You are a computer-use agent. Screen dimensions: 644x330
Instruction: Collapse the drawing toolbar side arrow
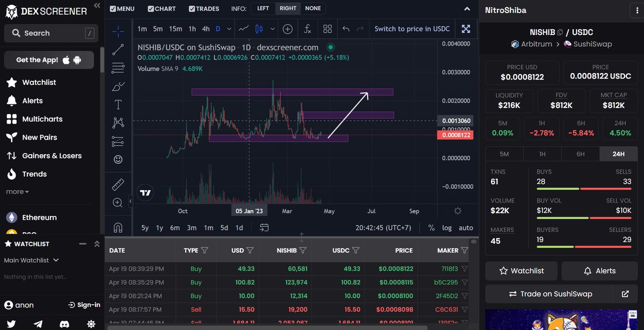point(131,202)
